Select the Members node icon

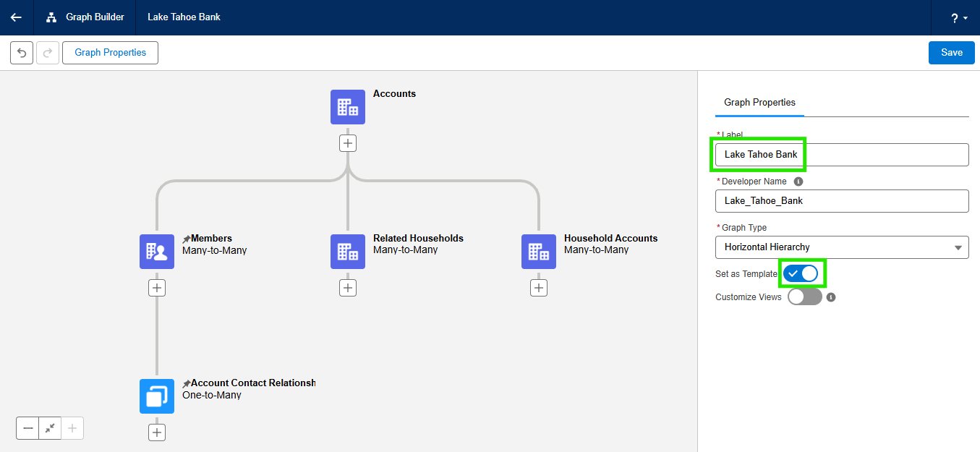coord(157,252)
